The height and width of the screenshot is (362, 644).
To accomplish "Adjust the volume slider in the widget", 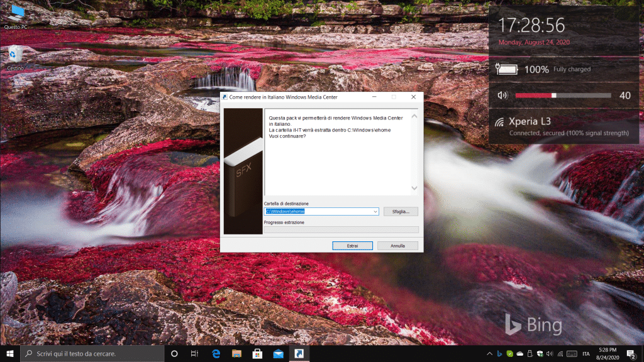I will [553, 96].
